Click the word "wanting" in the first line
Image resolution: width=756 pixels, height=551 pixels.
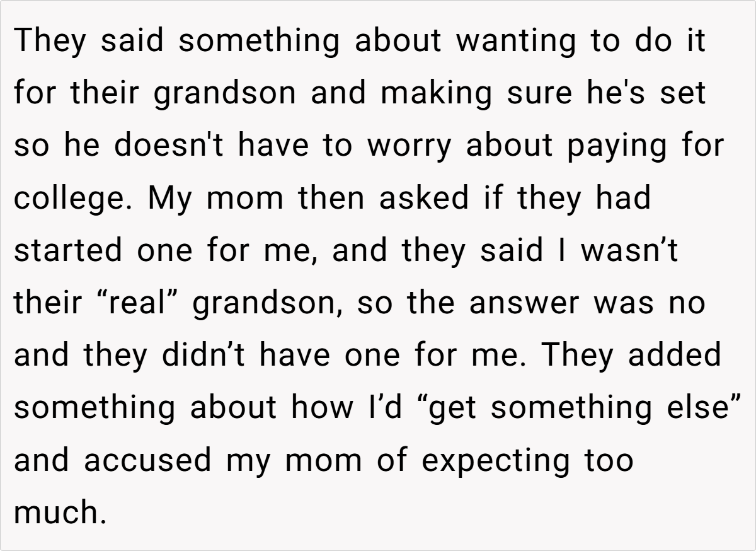click(x=515, y=41)
